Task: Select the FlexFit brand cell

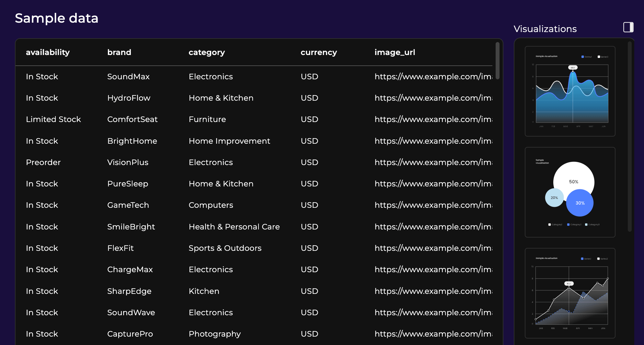Action: point(120,248)
